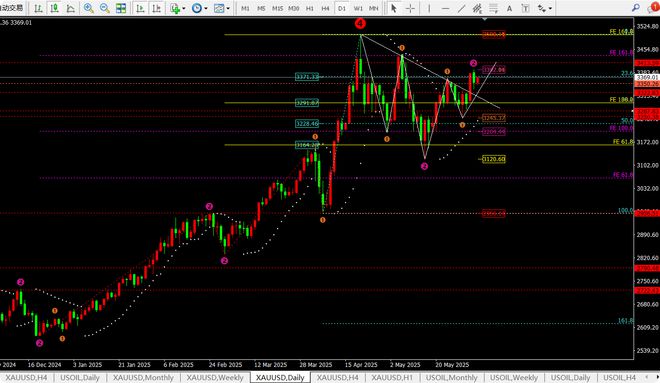660x383 pixels.
Task: Switch to candlestick chart display icon
Action: [54, 8]
